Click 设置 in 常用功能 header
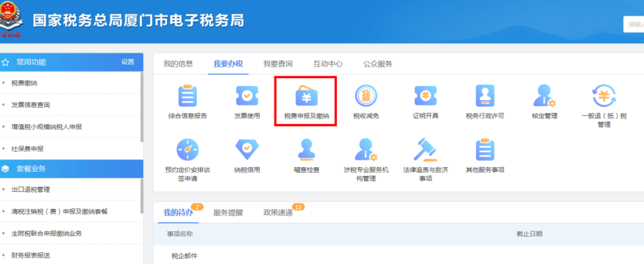The height and width of the screenshot is (264, 644). (x=128, y=62)
